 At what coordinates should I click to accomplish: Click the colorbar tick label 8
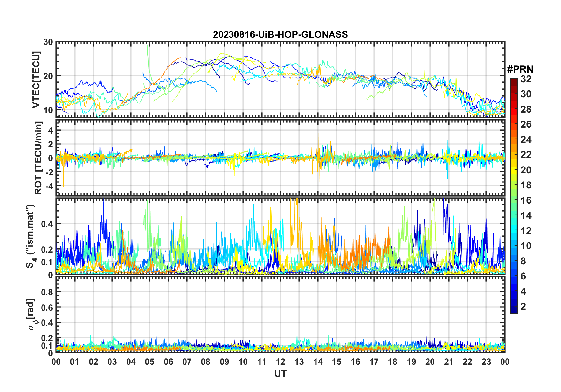(x=523, y=261)
